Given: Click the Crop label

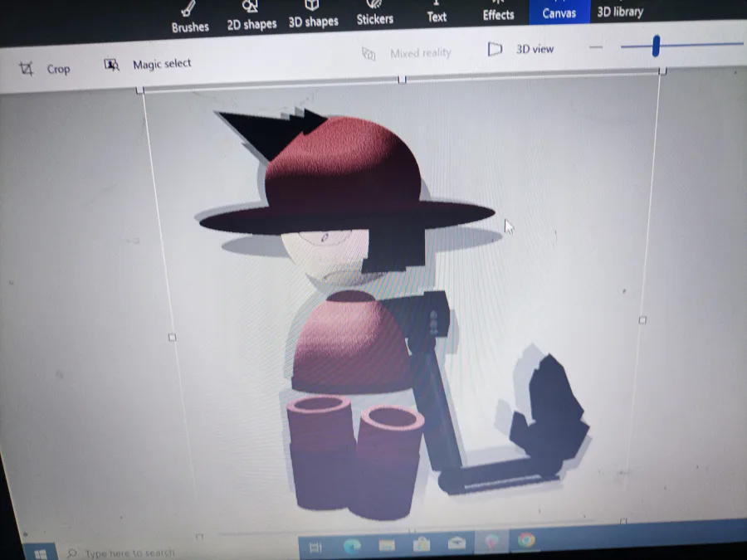Looking at the screenshot, I should coord(58,69).
